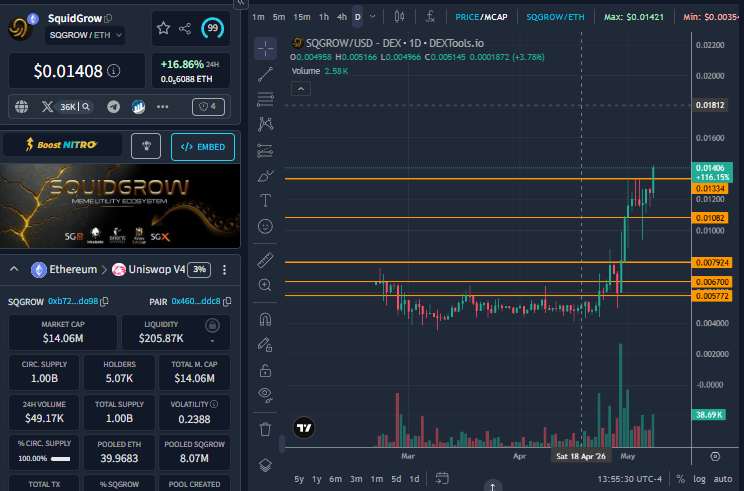The height and width of the screenshot is (491, 744).
Task: Open the SQGROW / ETH pair dropdown
Action: [x=85, y=35]
